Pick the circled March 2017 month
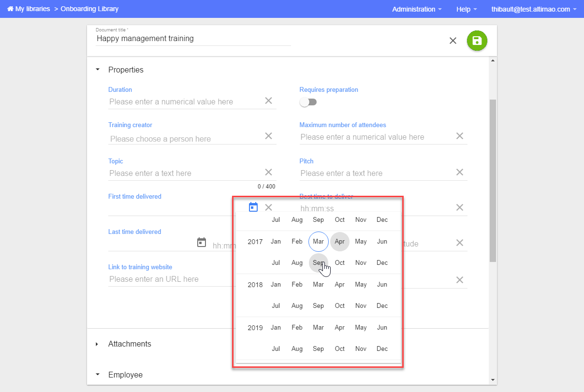Viewport: 584px width, 392px height. click(319, 242)
